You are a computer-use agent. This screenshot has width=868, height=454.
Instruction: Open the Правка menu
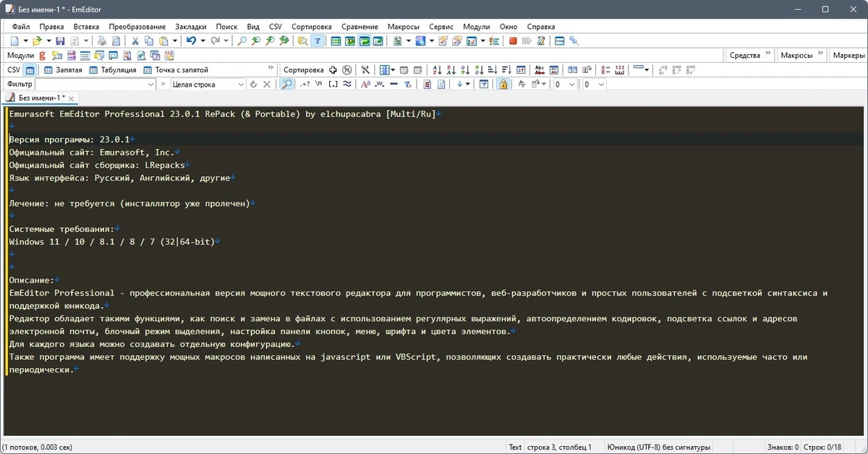[x=52, y=27]
